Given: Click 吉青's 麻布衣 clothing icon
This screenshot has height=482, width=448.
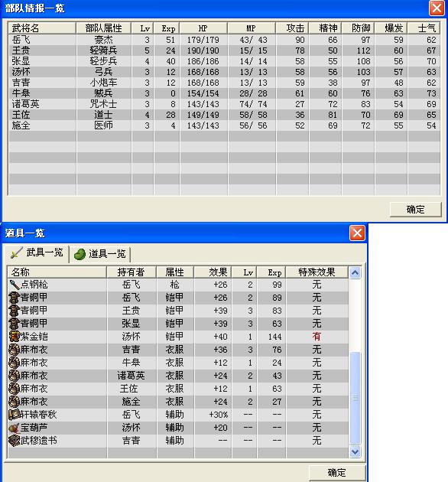Looking at the screenshot, I should pyautogui.click(x=15, y=350).
